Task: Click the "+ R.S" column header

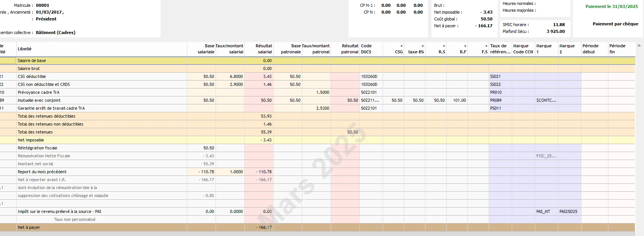Action: point(436,49)
